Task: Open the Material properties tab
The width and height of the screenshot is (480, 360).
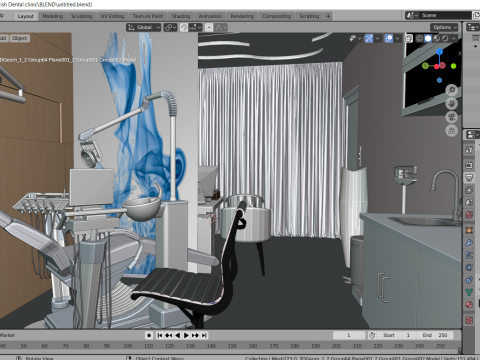Action: (x=469, y=305)
